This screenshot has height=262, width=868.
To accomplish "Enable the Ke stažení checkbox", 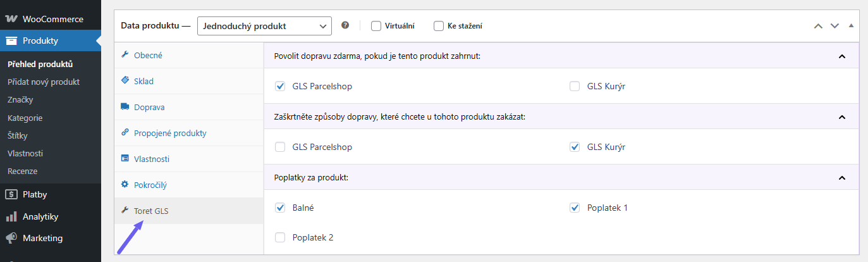I will coord(439,26).
